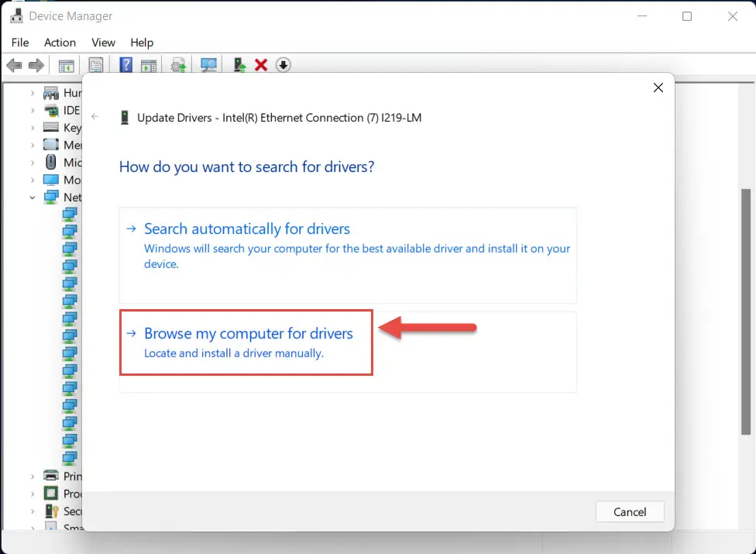Select the 'Net' Network adapters category icon
This screenshot has width=756, height=554.
tap(51, 198)
